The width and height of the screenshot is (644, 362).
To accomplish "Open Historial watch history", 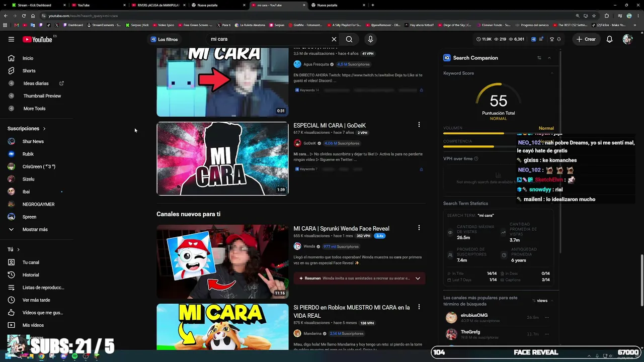I will [31, 275].
